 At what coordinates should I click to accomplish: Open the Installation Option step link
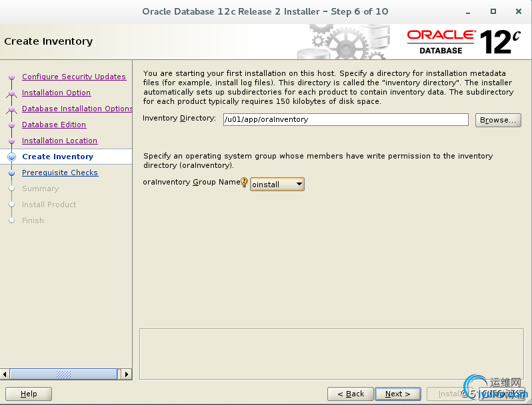click(56, 93)
